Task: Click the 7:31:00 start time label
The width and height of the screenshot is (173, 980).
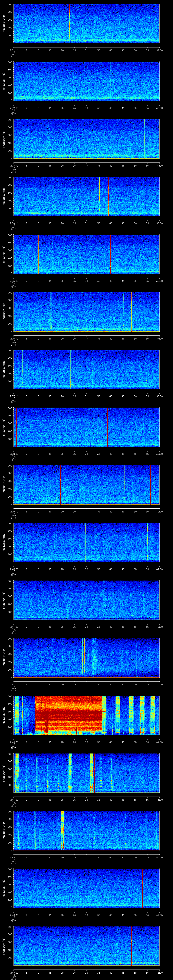Action: click(14, 50)
